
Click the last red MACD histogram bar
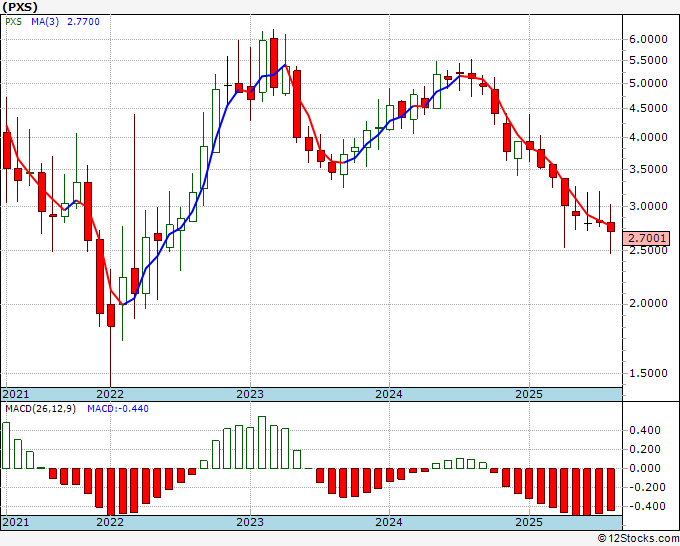[x=611, y=489]
